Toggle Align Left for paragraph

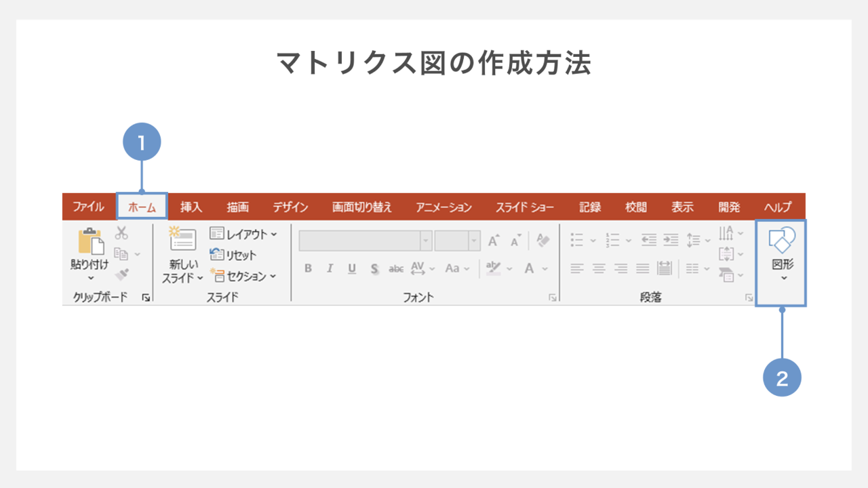pyautogui.click(x=577, y=269)
